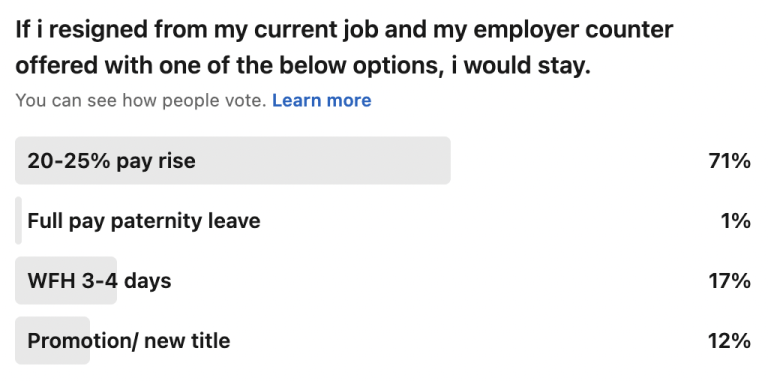Click the "If i resigned" heading line
This screenshot has width=768, height=381.
click(344, 30)
